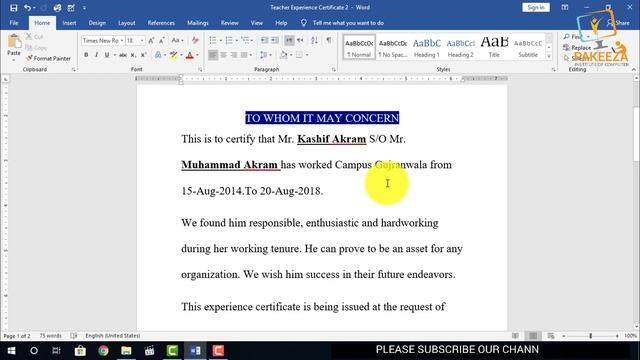Open the Paragraph settings dialog launcher
Screen dimensions: 640x360
[x=333, y=70]
